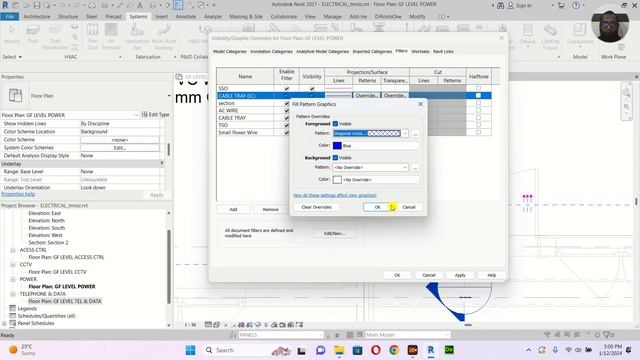Open Google Chrome from taskbar
Screen dimensions: 640x360
click(x=394, y=350)
